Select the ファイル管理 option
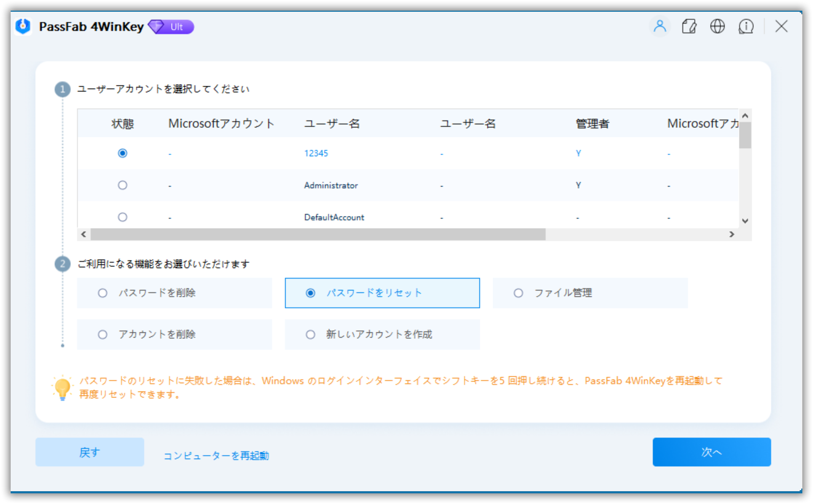The height and width of the screenshot is (504, 813). 518,293
